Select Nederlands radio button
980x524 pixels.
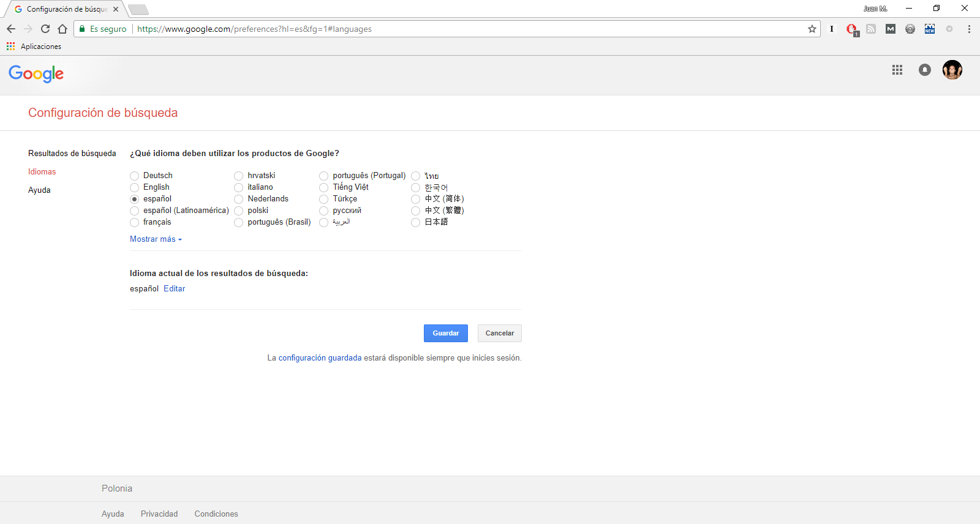coord(239,200)
